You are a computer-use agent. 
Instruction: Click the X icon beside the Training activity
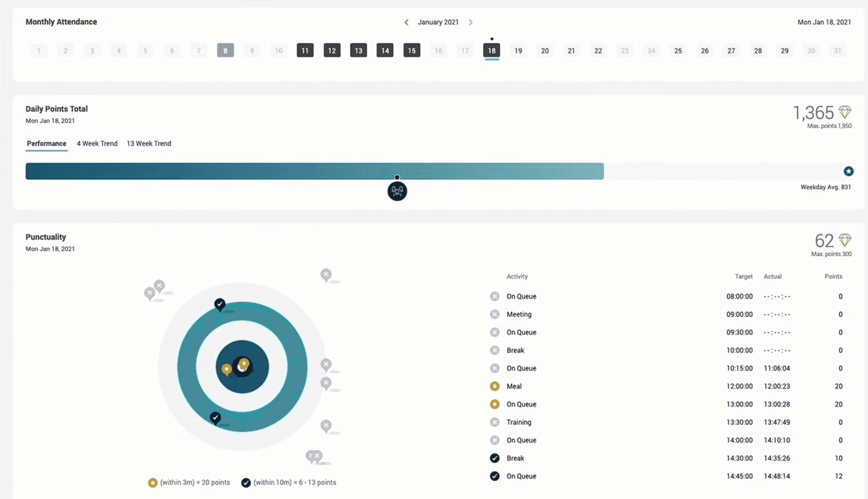495,422
